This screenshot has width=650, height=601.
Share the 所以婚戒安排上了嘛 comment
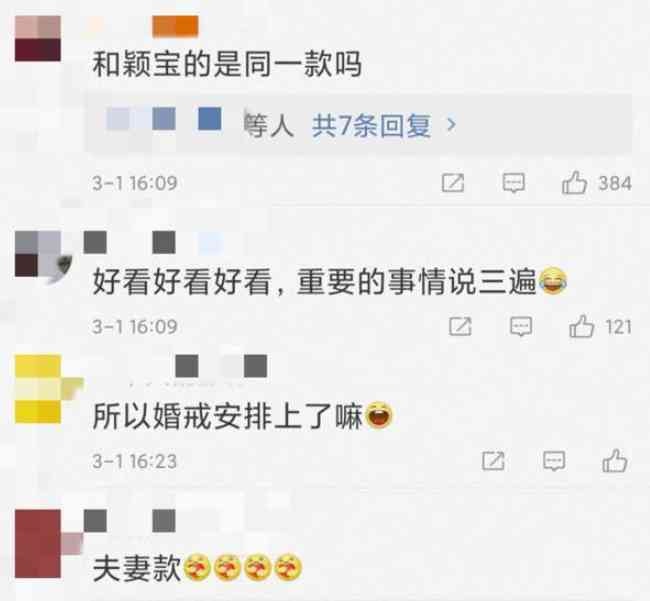493,461
